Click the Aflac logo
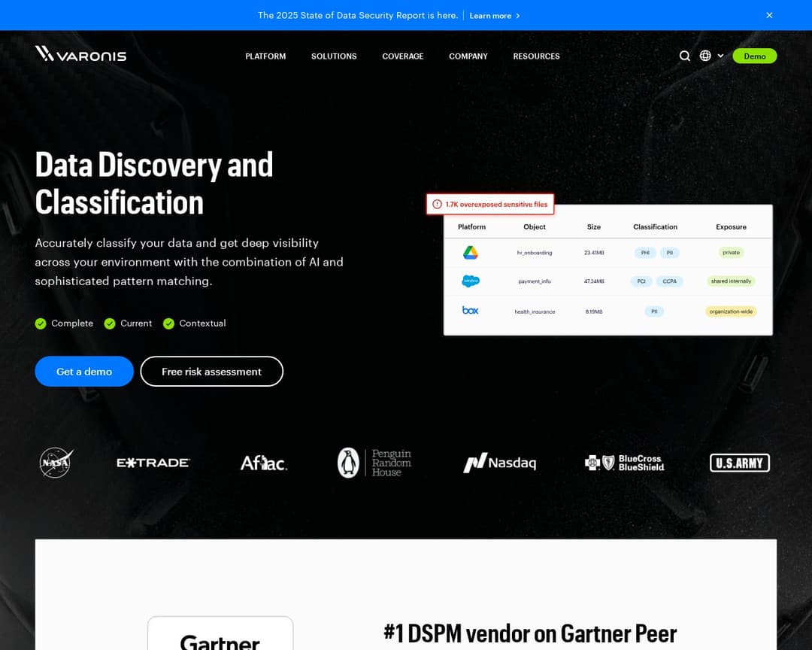The width and height of the screenshot is (812, 650). pyautogui.click(x=264, y=463)
